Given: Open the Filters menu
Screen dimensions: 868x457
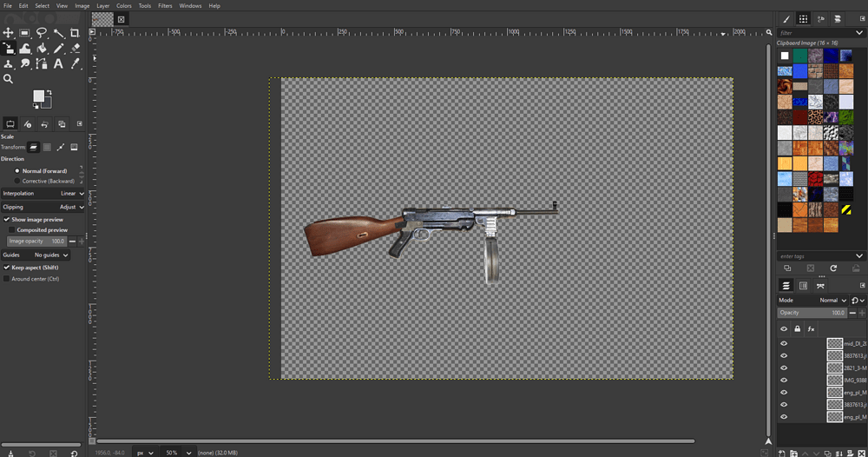Looking at the screenshot, I should pyautogui.click(x=165, y=5).
